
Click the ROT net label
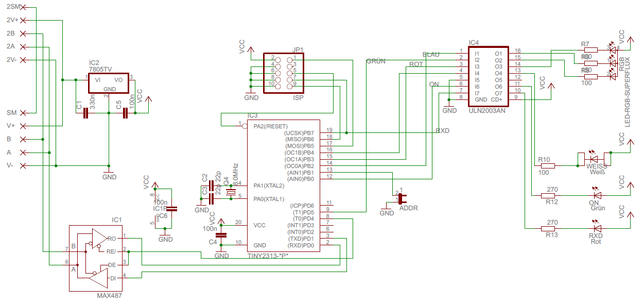tap(416, 64)
